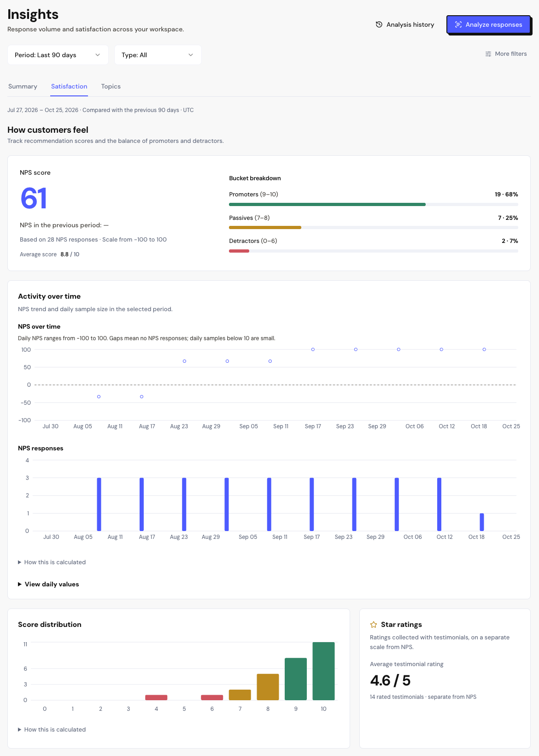The height and width of the screenshot is (756, 539).
Task: Click the NPS score value 61
Action: (34, 198)
